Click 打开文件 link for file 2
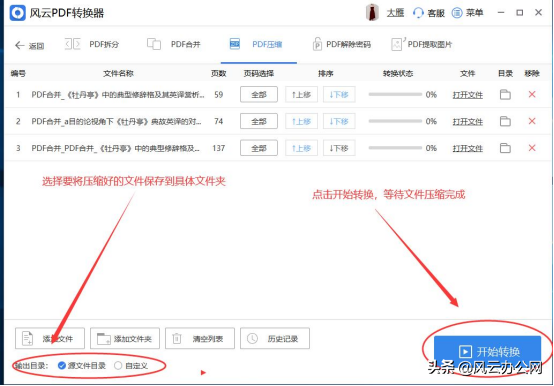The height and width of the screenshot is (386, 554). [467, 122]
